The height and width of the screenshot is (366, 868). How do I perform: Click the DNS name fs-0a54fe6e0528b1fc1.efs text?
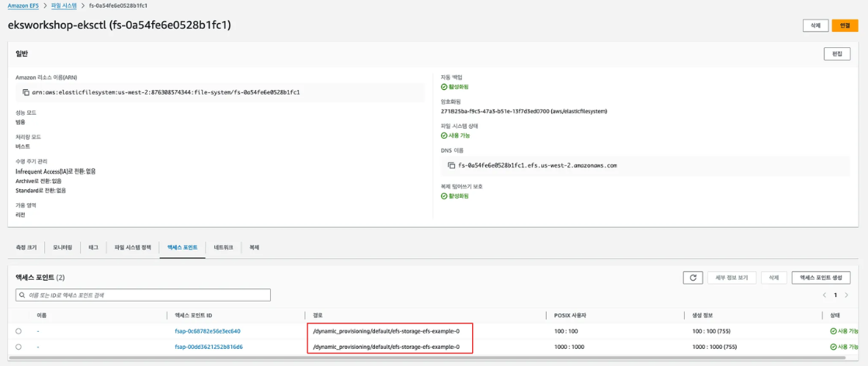537,164
